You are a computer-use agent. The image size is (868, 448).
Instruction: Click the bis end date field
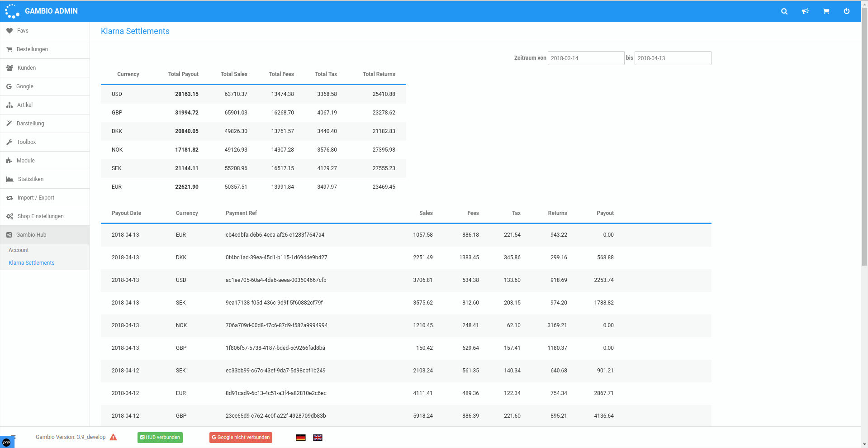point(673,58)
